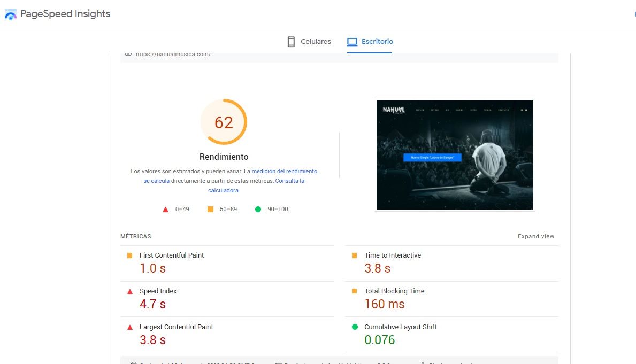This screenshot has width=636, height=364.
Task: Select the Escritorio tab
Action: tap(370, 41)
